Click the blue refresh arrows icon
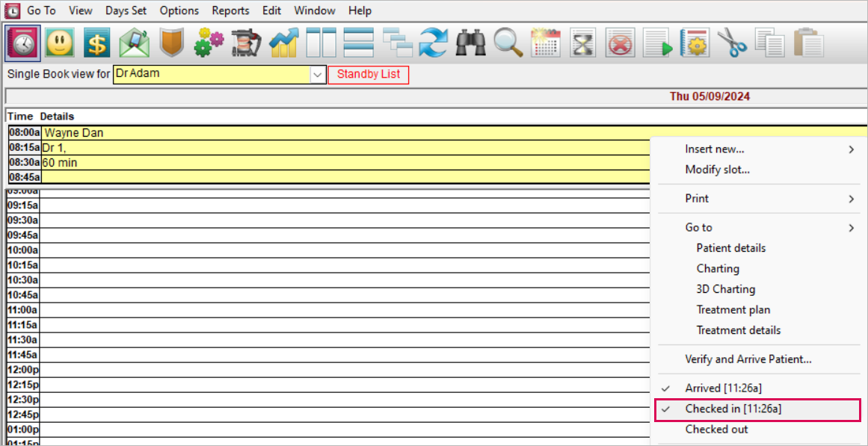 [434, 43]
